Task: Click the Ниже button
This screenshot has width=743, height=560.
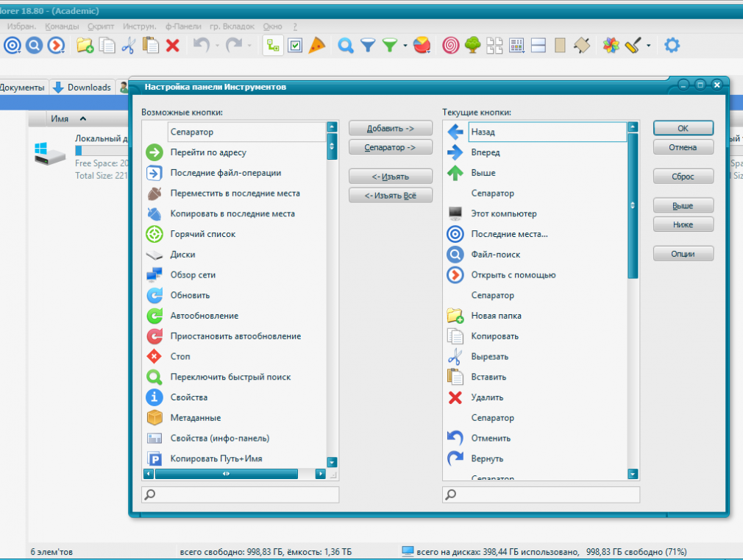Action: tap(683, 224)
